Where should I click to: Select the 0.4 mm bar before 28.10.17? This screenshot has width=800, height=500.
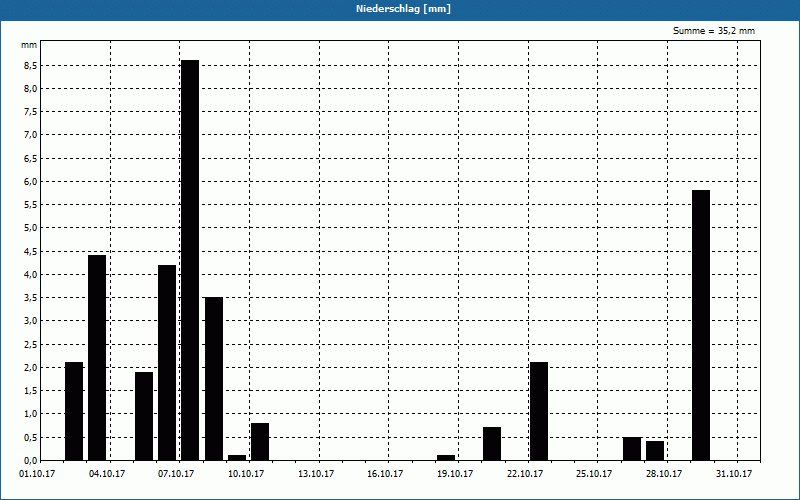tap(655, 451)
